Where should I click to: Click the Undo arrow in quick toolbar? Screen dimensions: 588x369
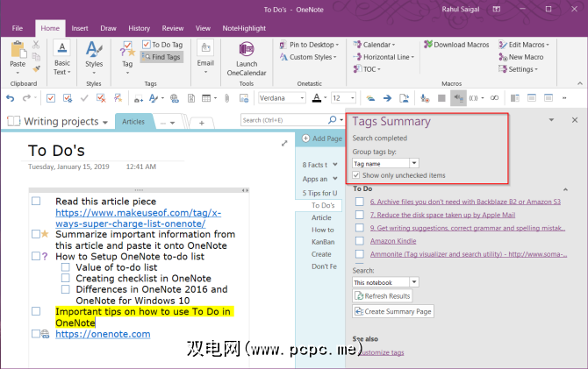[x=10, y=97]
